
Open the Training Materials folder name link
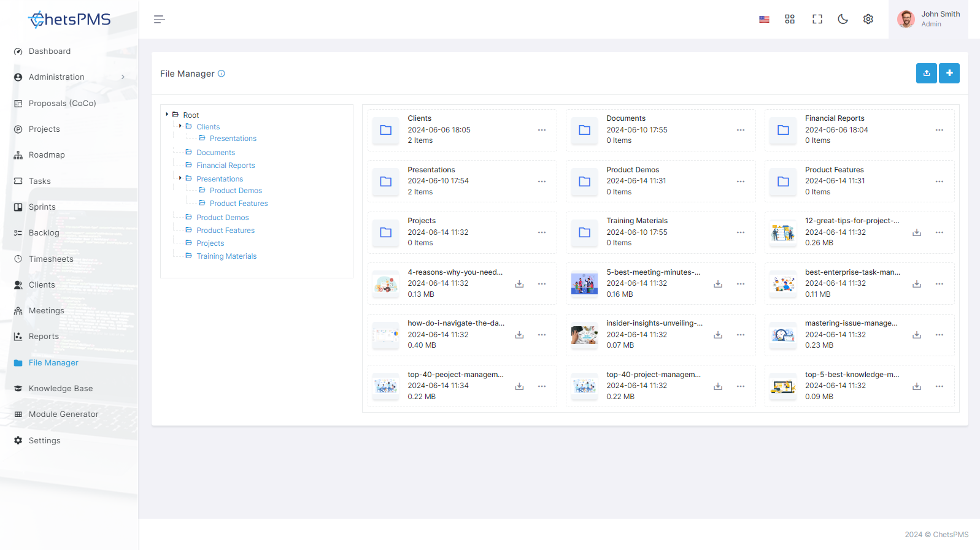(x=637, y=221)
